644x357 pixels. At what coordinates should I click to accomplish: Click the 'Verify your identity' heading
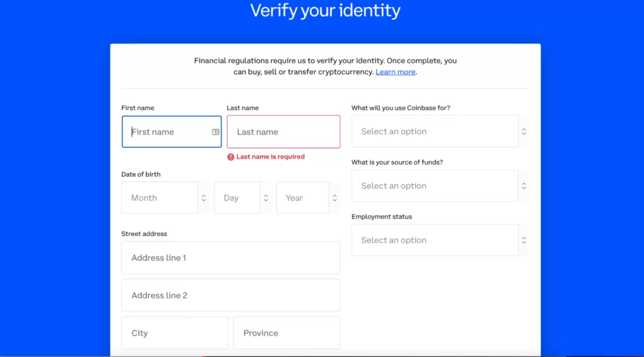[325, 11]
